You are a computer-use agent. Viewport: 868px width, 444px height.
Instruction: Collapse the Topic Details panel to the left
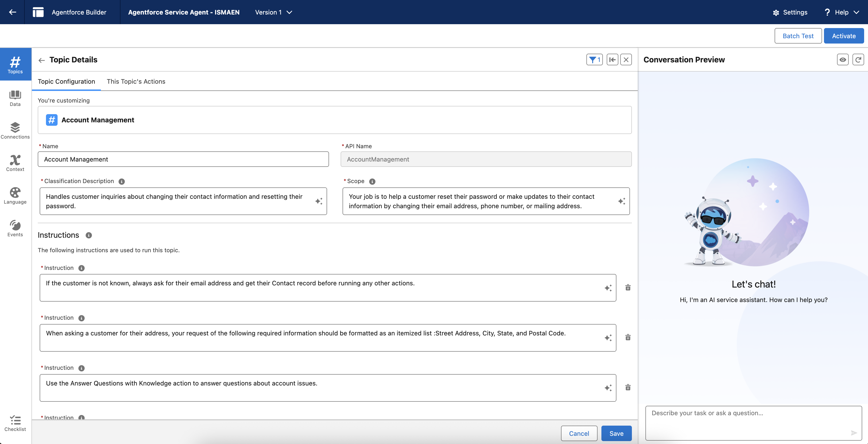(x=612, y=60)
